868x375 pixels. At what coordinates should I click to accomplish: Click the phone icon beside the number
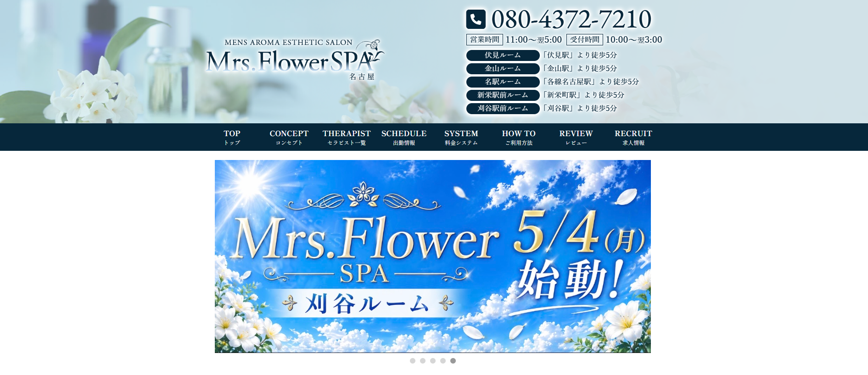[476, 19]
